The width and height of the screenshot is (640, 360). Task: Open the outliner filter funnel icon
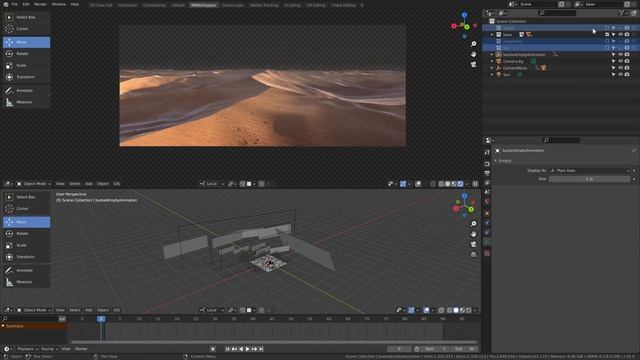621,13
